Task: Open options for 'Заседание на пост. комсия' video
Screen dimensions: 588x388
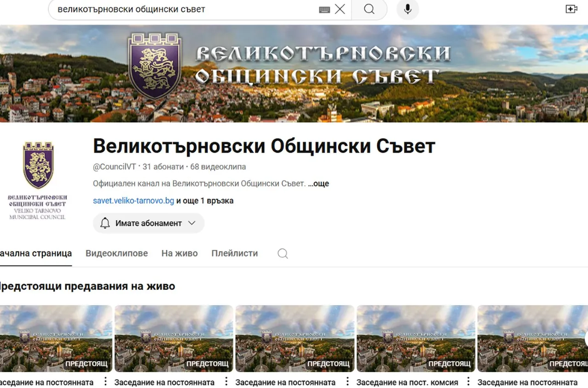Action: 469,382
